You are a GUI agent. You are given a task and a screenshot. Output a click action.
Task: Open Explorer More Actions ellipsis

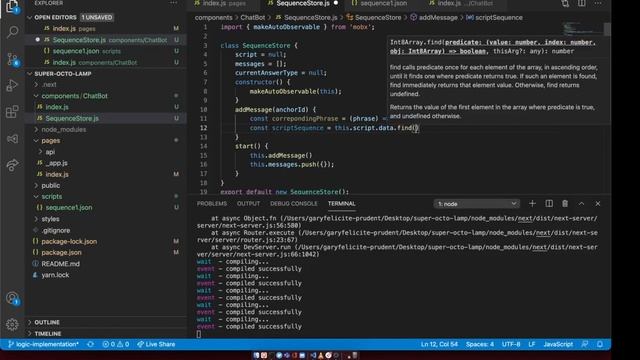tap(173, 3)
